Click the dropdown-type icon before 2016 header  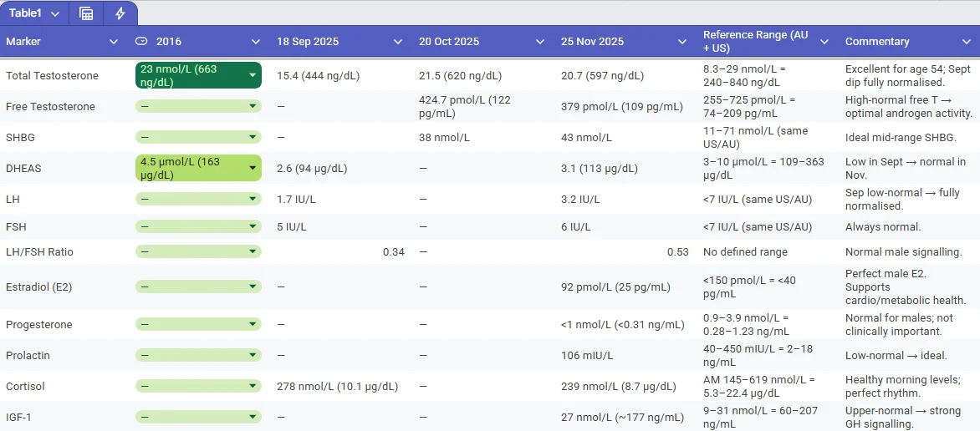142,42
